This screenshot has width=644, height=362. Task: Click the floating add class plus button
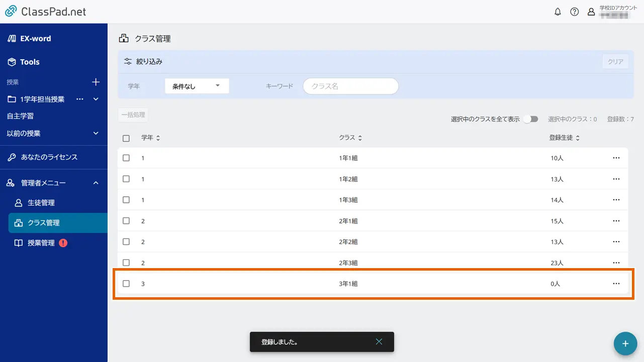[625, 344]
